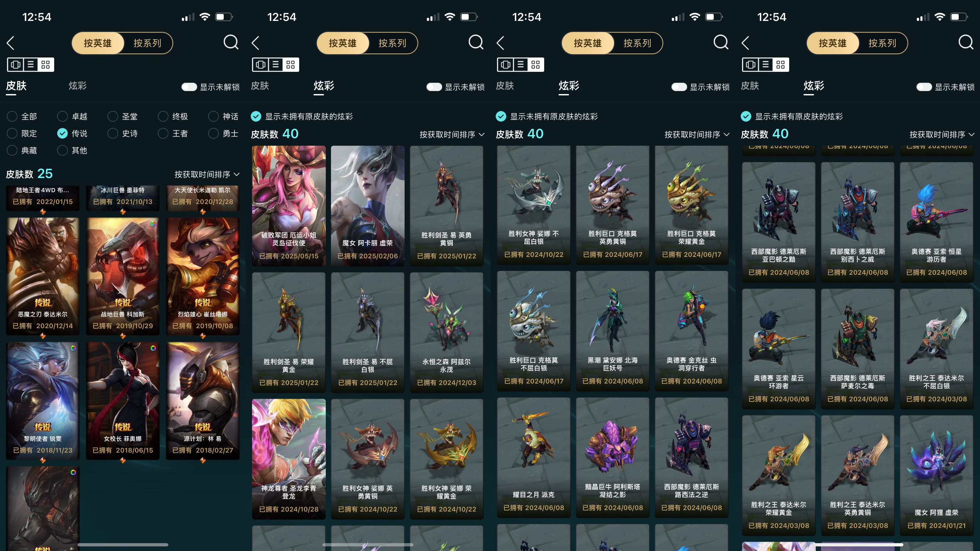Open the 魔女 阿卡丽 虚荣 chroma card
Image resolution: width=980 pixels, height=551 pixels.
tap(368, 206)
